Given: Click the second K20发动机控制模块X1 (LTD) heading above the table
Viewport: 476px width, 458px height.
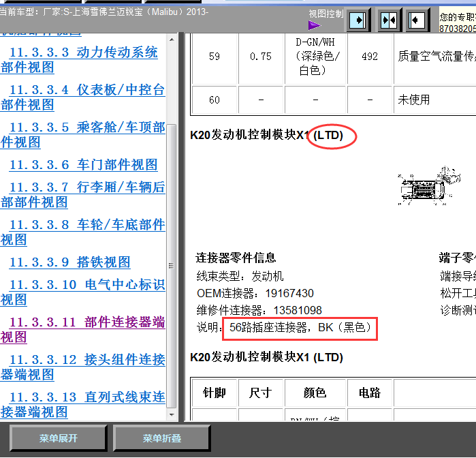Looking at the screenshot, I should coord(266,357).
